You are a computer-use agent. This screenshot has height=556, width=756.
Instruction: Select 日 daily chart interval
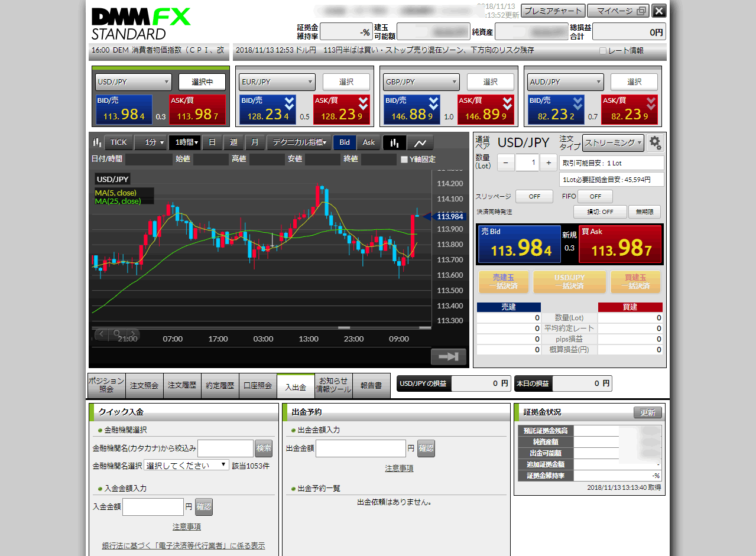pyautogui.click(x=212, y=142)
